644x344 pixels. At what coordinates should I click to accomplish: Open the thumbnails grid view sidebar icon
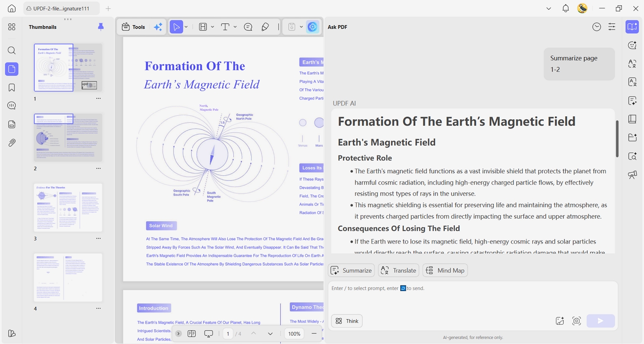point(12,27)
